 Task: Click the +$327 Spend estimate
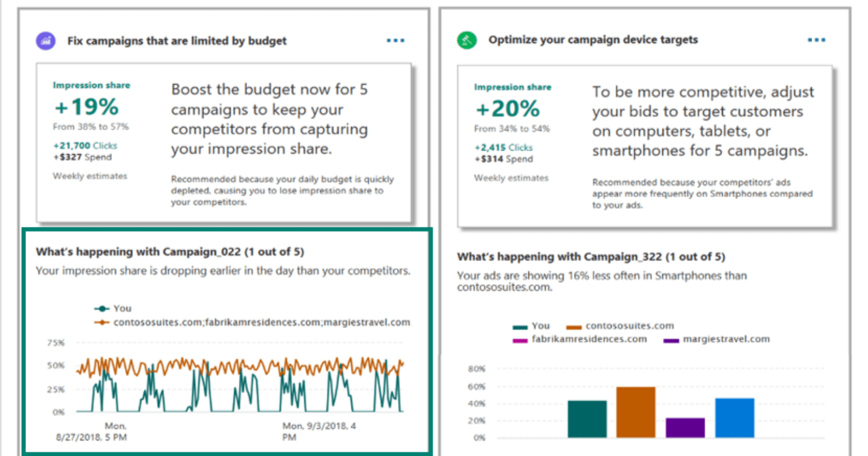point(82,157)
